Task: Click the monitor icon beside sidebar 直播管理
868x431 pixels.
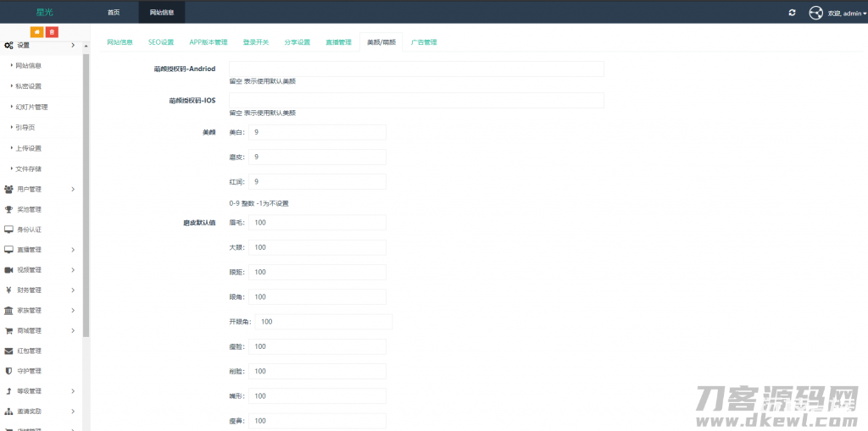Action: (x=8, y=250)
